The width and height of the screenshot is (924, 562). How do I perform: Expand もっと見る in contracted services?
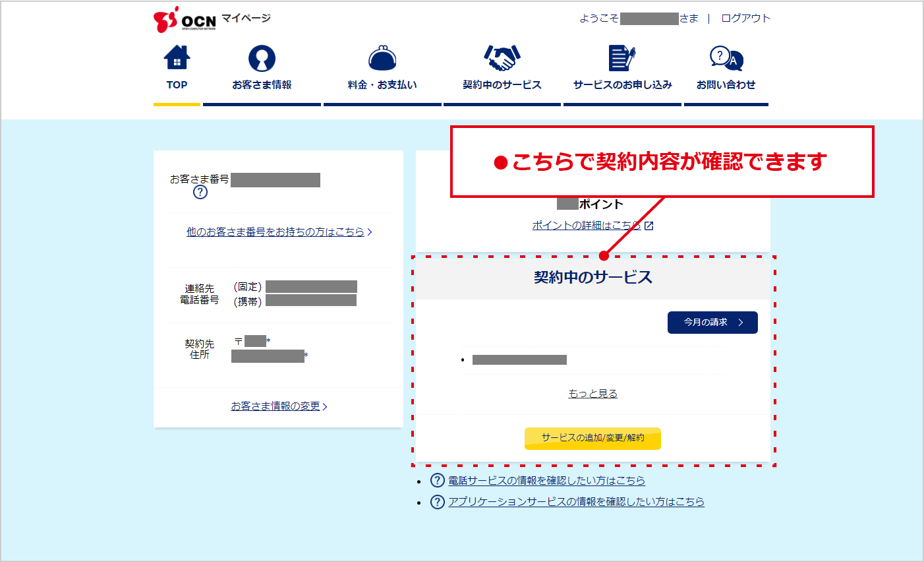593,393
